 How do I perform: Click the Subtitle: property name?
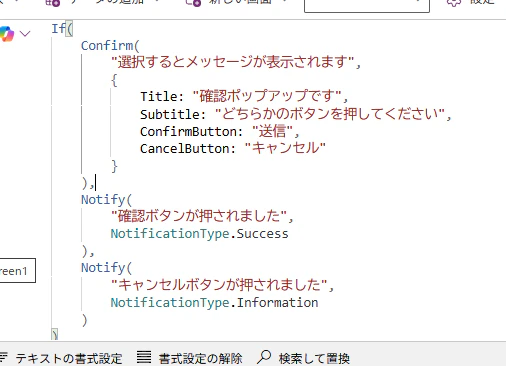173,114
